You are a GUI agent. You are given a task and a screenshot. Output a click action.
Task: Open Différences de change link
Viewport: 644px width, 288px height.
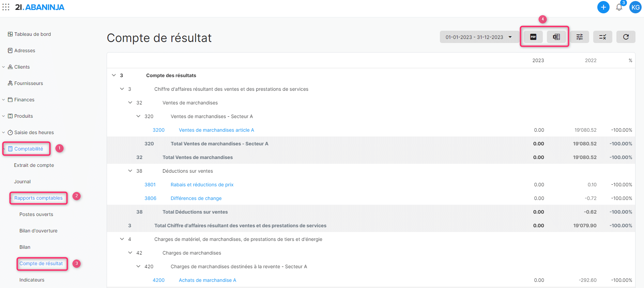point(196,198)
